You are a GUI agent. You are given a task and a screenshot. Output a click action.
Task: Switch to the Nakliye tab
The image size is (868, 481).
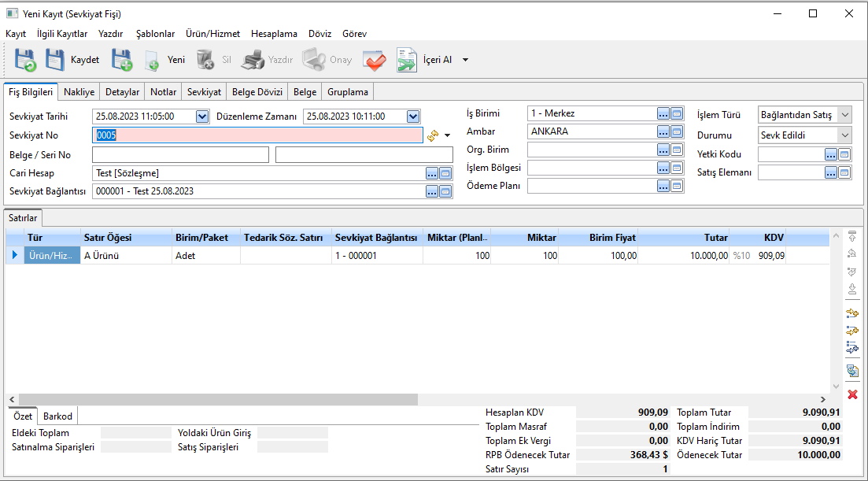point(79,92)
